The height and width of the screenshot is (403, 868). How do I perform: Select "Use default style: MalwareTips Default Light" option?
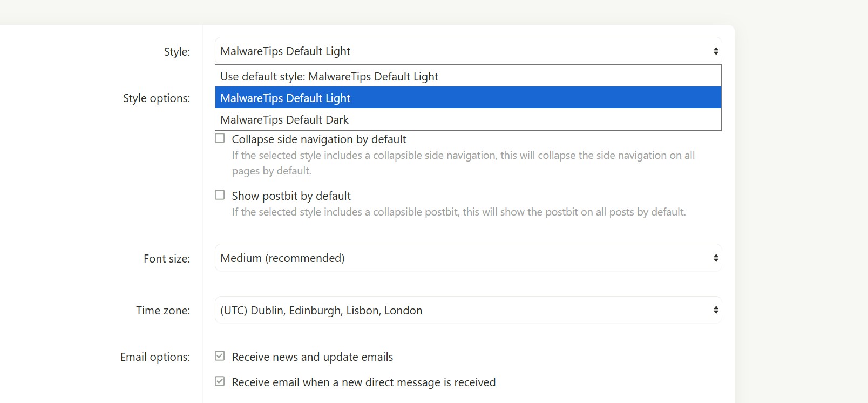[329, 77]
